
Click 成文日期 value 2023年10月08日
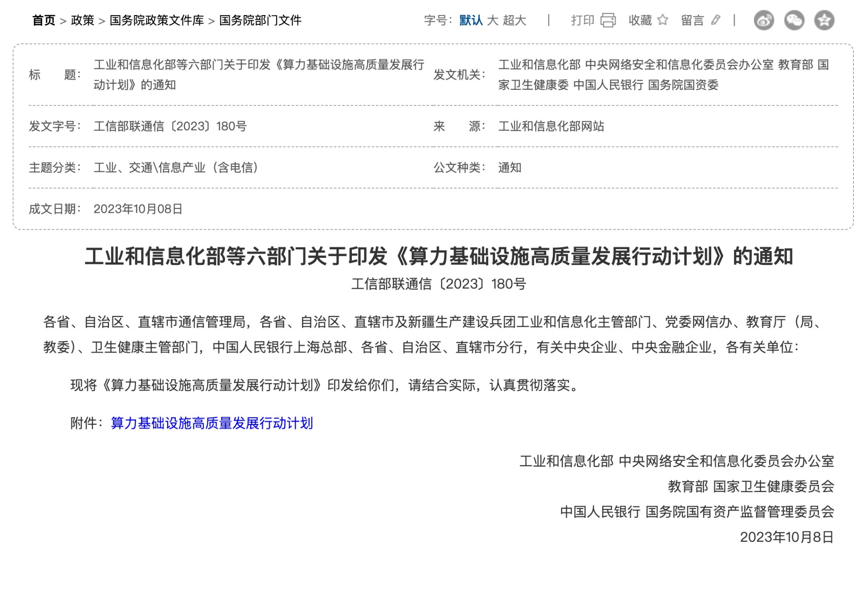tap(138, 209)
